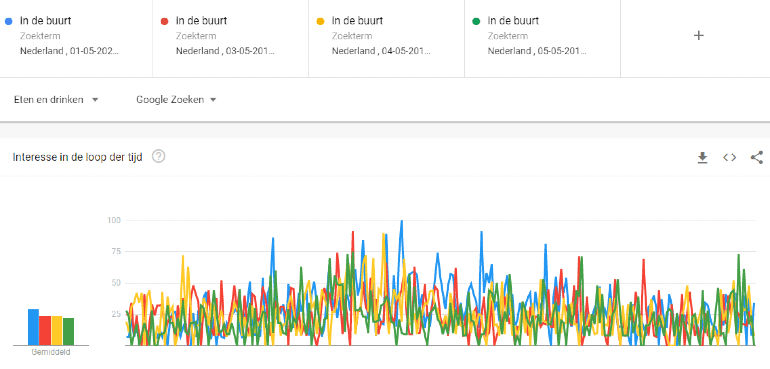This screenshot has height=369, width=770.
Task: Click the 25 axis label
Action: click(x=116, y=314)
